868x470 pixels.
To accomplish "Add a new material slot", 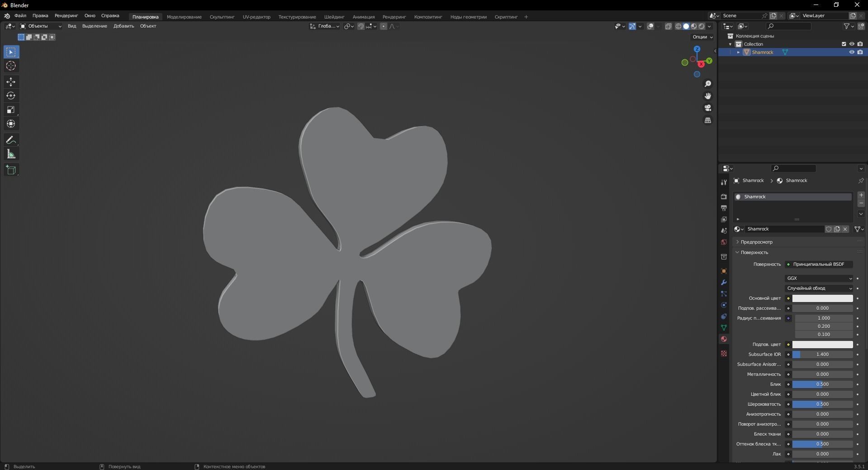I will 861,195.
